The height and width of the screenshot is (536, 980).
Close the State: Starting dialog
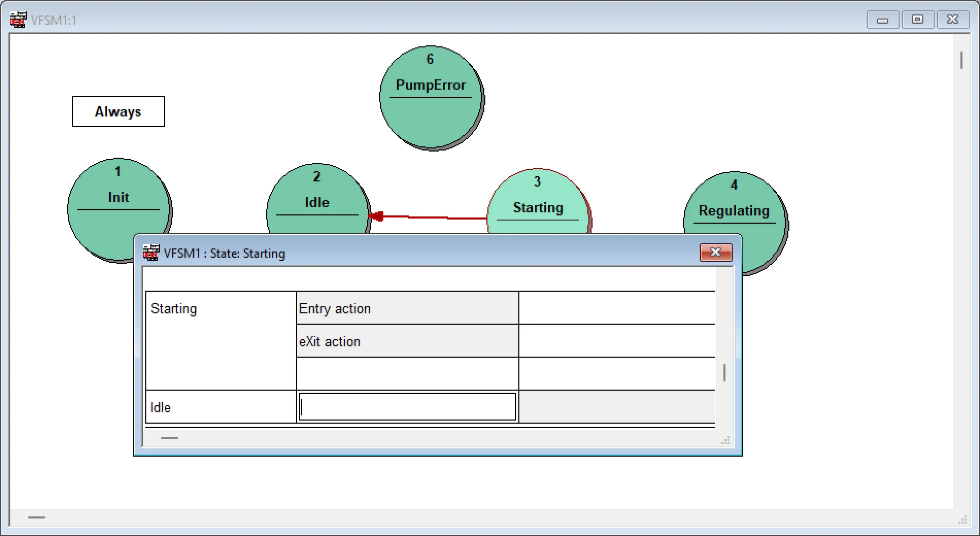[715, 253]
